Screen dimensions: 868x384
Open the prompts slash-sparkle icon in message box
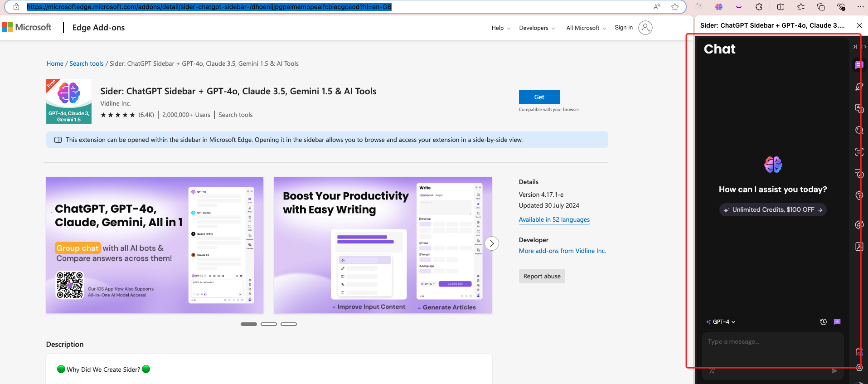point(712,371)
